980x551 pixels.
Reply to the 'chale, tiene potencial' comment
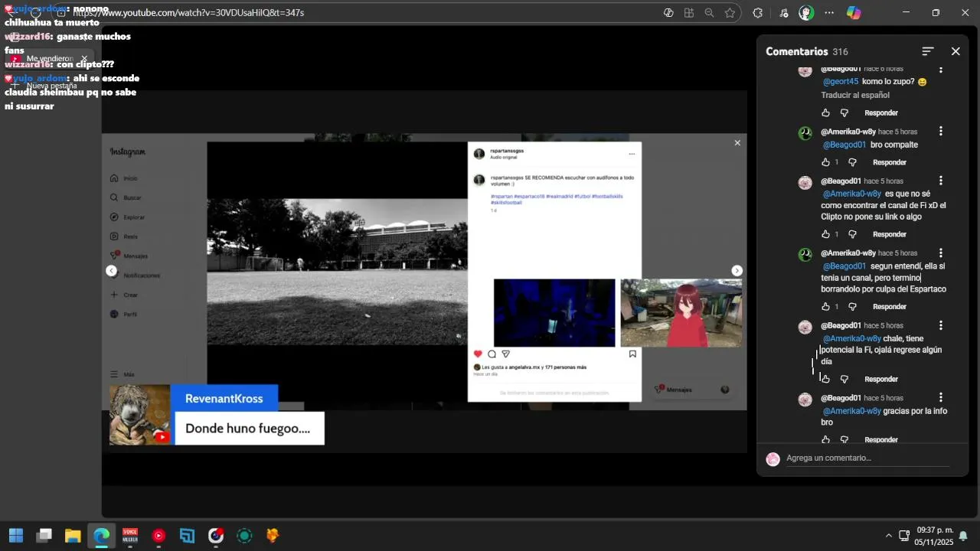pos(881,379)
